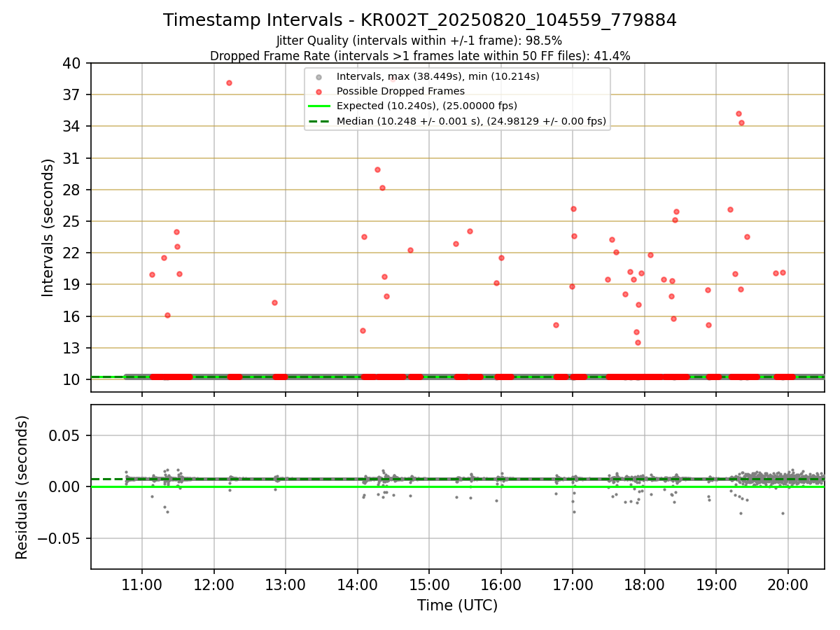Click the y-axis tick label '37'
Screen dimensions: 840x630
(73, 94)
